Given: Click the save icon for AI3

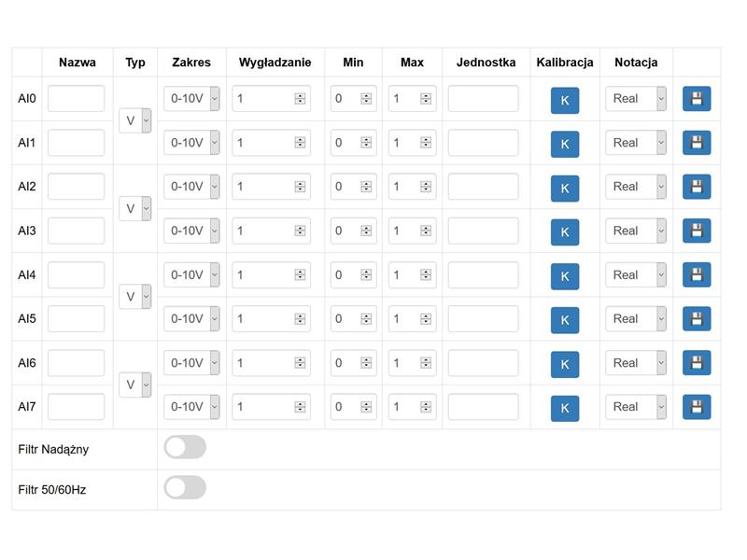Looking at the screenshot, I should pyautogui.click(x=696, y=231).
